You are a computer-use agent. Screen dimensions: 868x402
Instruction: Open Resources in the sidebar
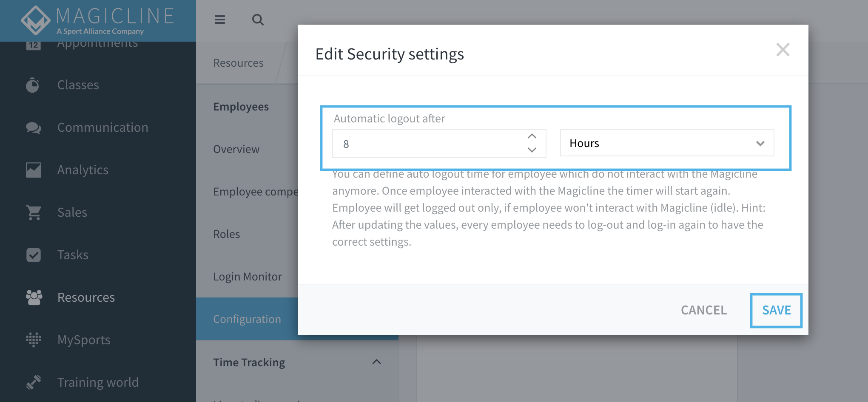86,297
